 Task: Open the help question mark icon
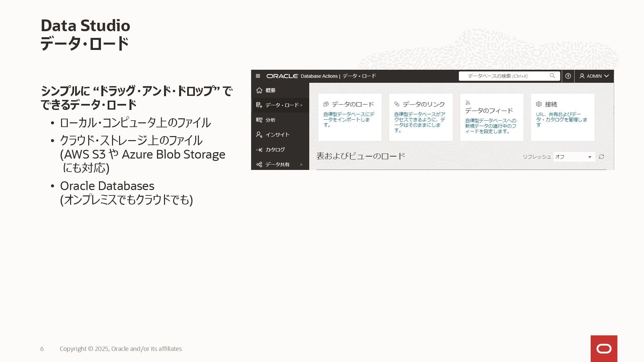(568, 76)
